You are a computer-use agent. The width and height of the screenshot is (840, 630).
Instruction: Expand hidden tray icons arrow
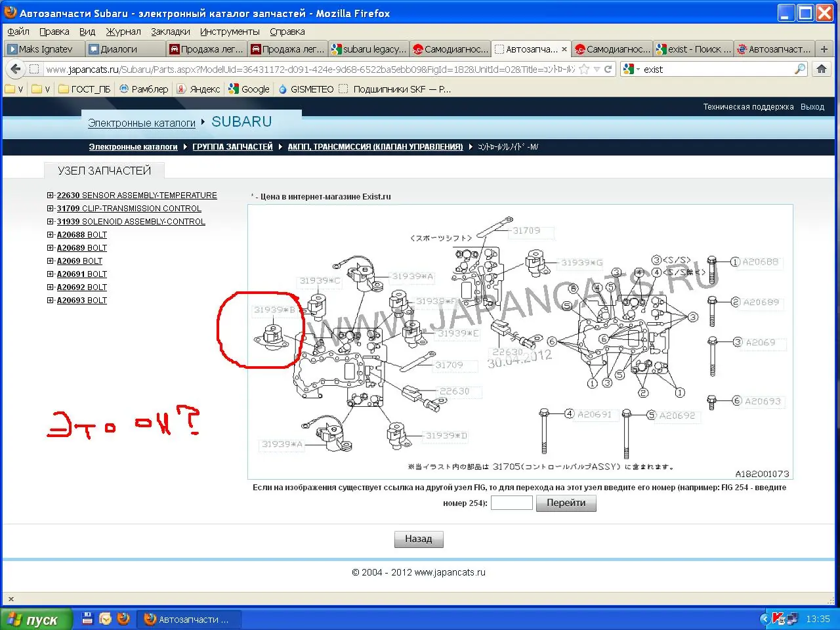[764, 618]
